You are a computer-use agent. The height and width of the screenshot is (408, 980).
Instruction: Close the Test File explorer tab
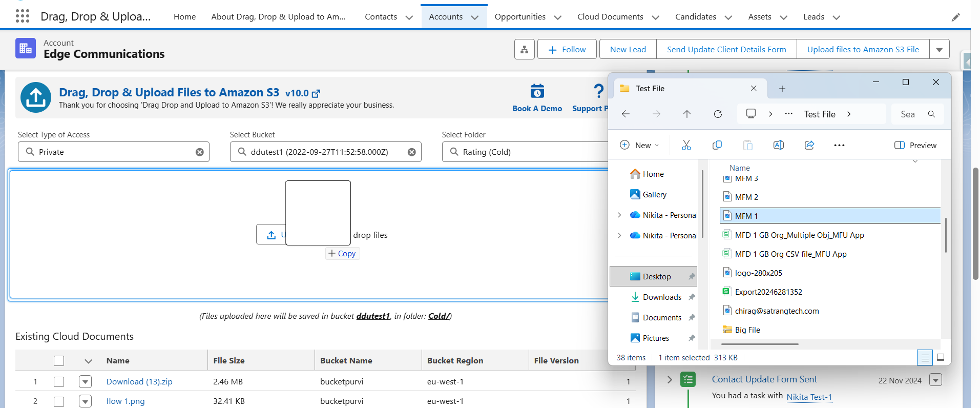point(754,88)
